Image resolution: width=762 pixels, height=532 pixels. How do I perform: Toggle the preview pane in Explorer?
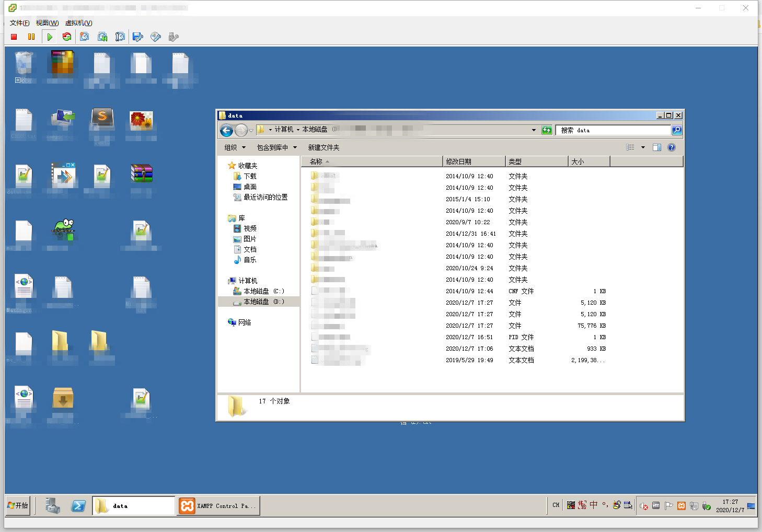click(x=657, y=147)
